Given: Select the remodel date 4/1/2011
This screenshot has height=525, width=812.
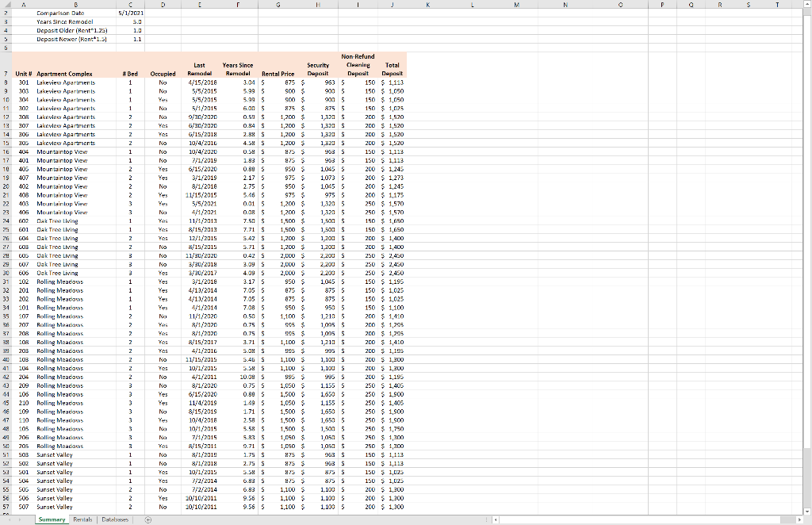Looking at the screenshot, I should click(200, 377).
